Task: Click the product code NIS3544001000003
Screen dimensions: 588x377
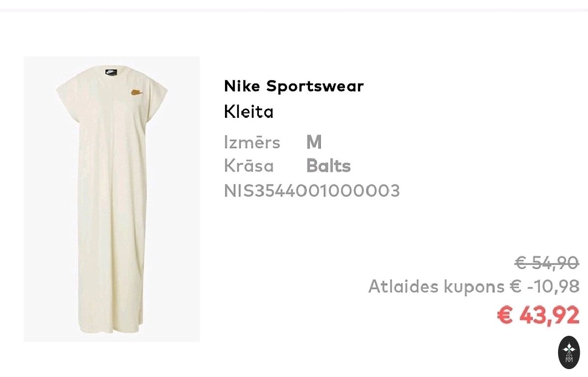Action: click(312, 190)
